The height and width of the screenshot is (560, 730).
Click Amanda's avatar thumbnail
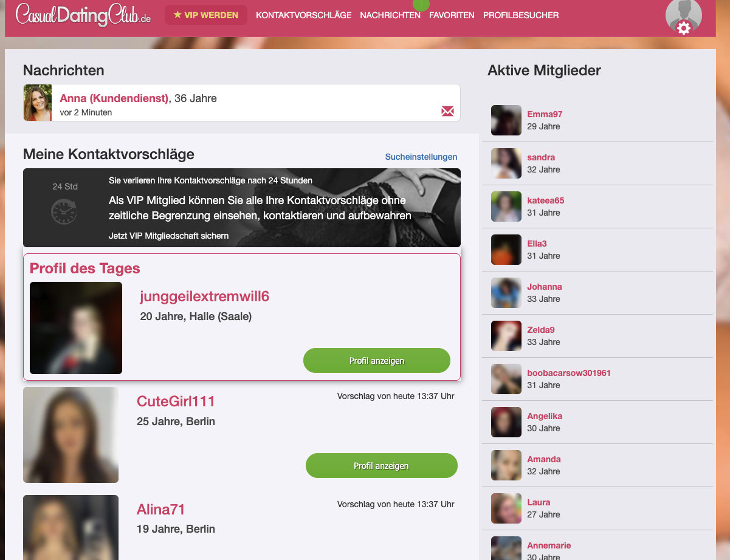pyautogui.click(x=506, y=465)
